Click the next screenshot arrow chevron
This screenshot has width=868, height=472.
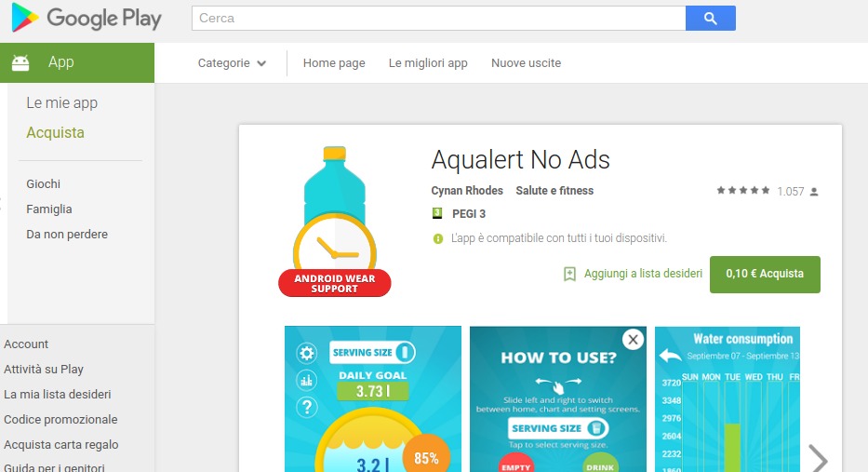coord(818,458)
